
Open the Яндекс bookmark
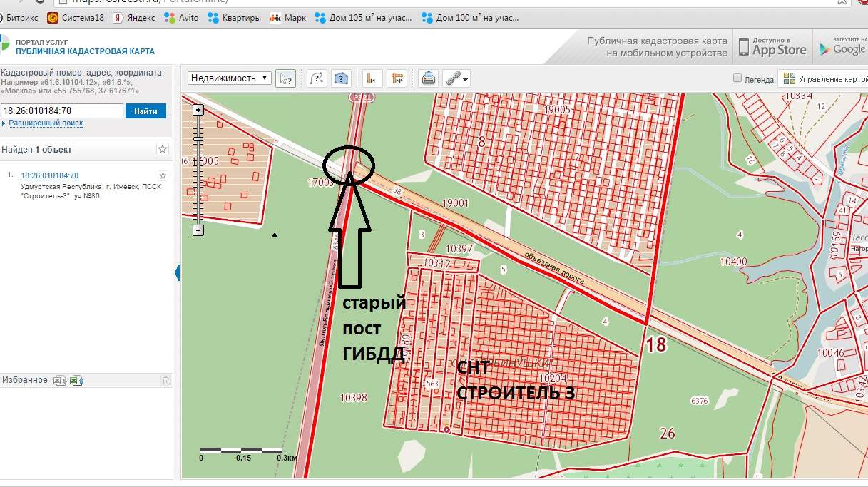pos(136,17)
